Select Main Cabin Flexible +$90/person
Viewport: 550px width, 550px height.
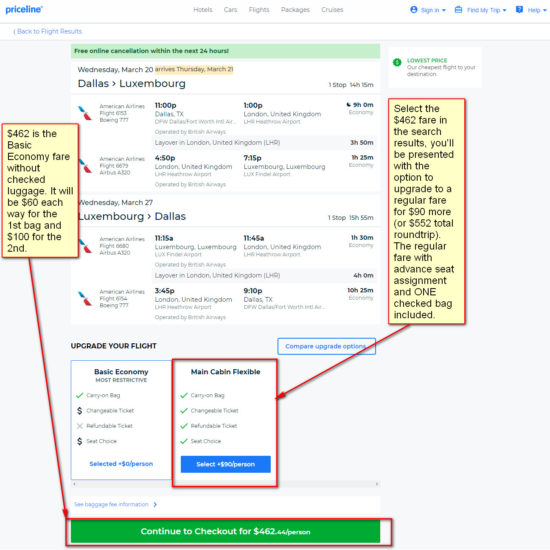coord(226,464)
